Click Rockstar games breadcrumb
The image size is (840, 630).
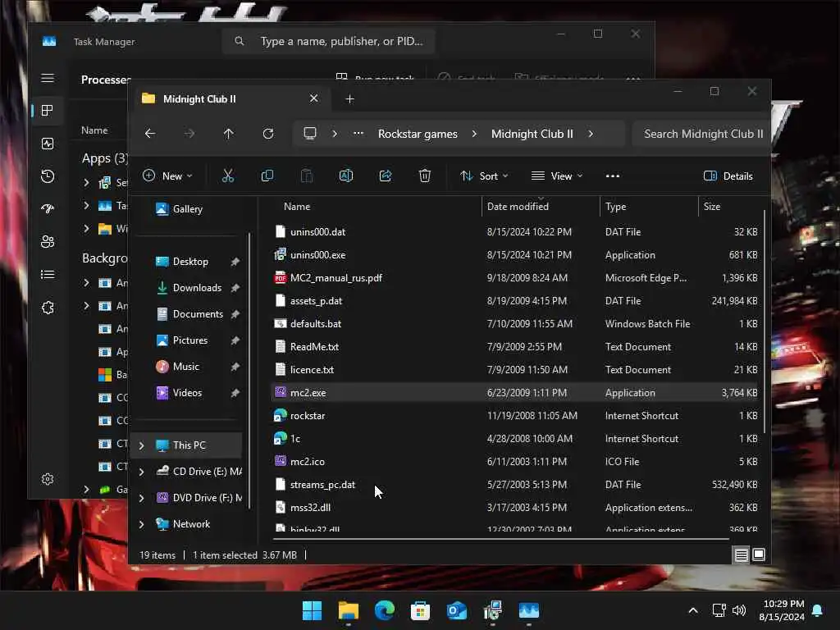(418, 134)
